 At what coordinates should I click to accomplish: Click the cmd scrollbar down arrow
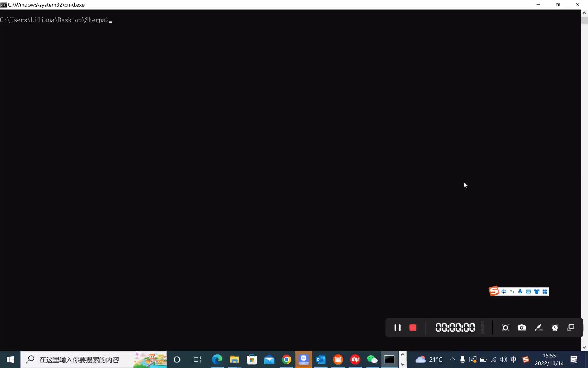tap(584, 347)
